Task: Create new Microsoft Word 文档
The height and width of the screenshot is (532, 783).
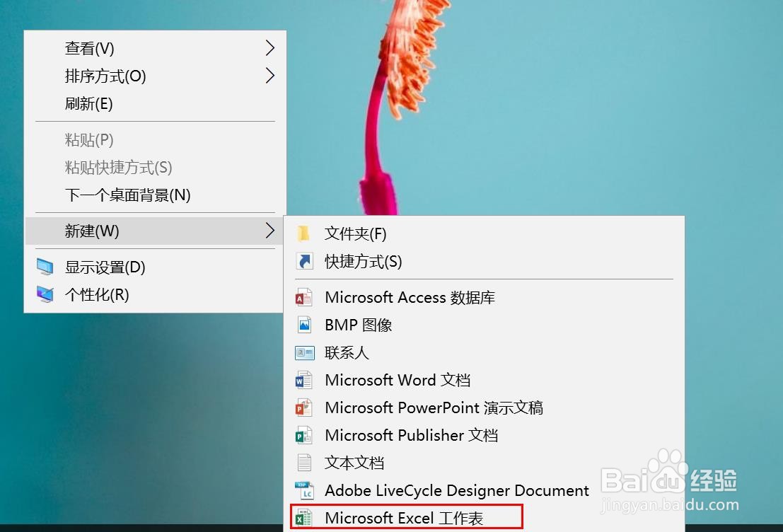Action: click(x=484, y=381)
